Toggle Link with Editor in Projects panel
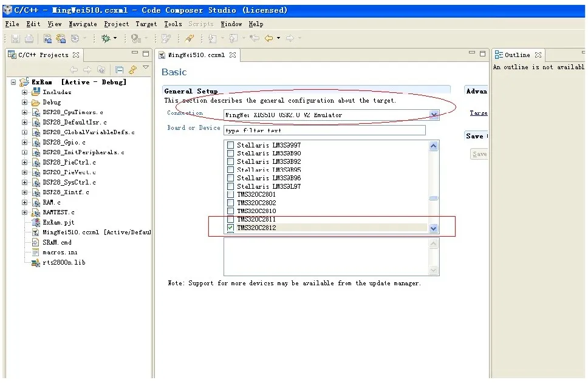 click(x=132, y=70)
